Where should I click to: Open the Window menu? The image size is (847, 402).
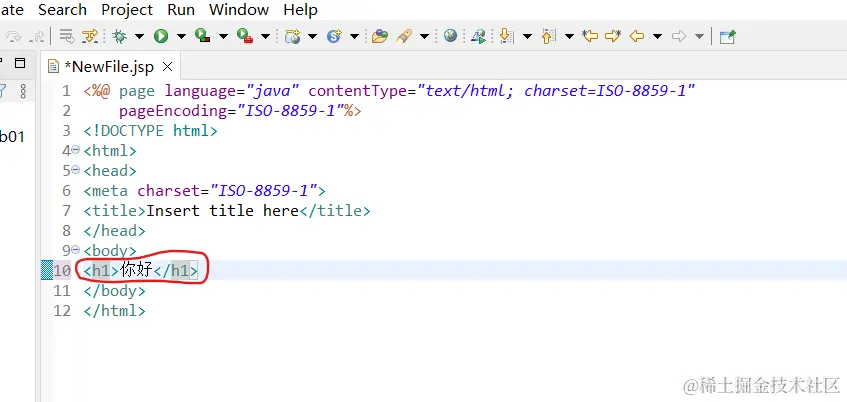(239, 10)
